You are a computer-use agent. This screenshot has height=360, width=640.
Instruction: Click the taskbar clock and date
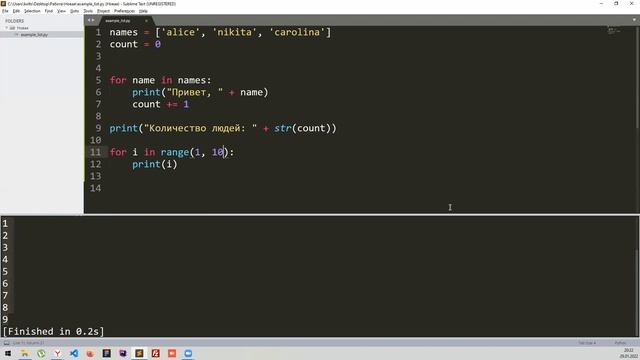click(628, 353)
